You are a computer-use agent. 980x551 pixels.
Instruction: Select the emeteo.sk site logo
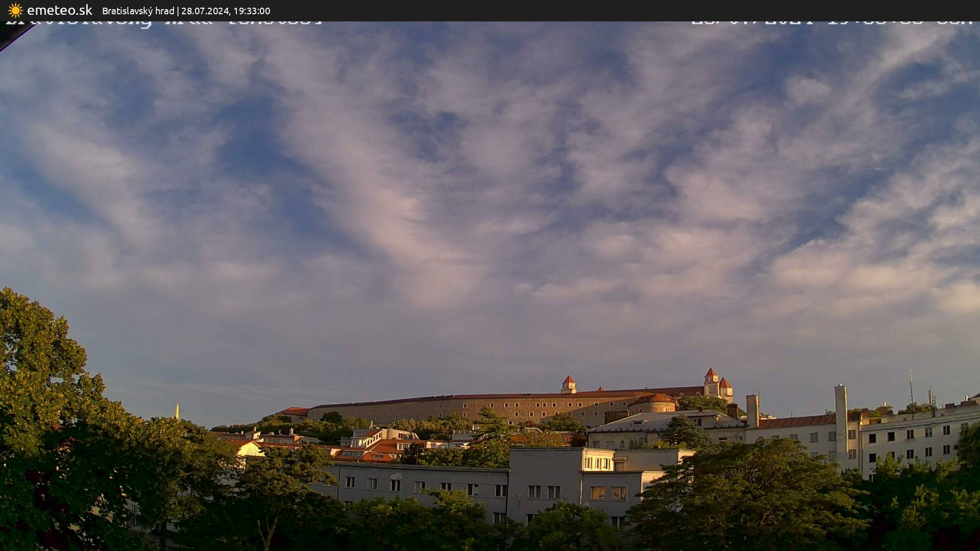[48, 9]
